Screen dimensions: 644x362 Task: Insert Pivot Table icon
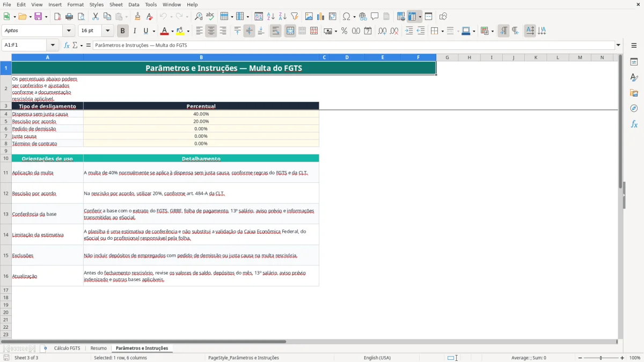pos(333,17)
